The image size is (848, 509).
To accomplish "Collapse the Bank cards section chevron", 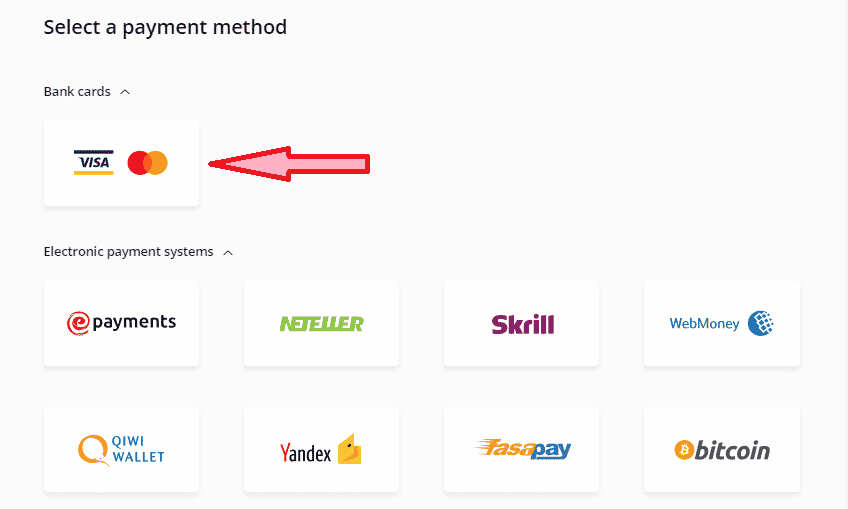I will pyautogui.click(x=125, y=92).
